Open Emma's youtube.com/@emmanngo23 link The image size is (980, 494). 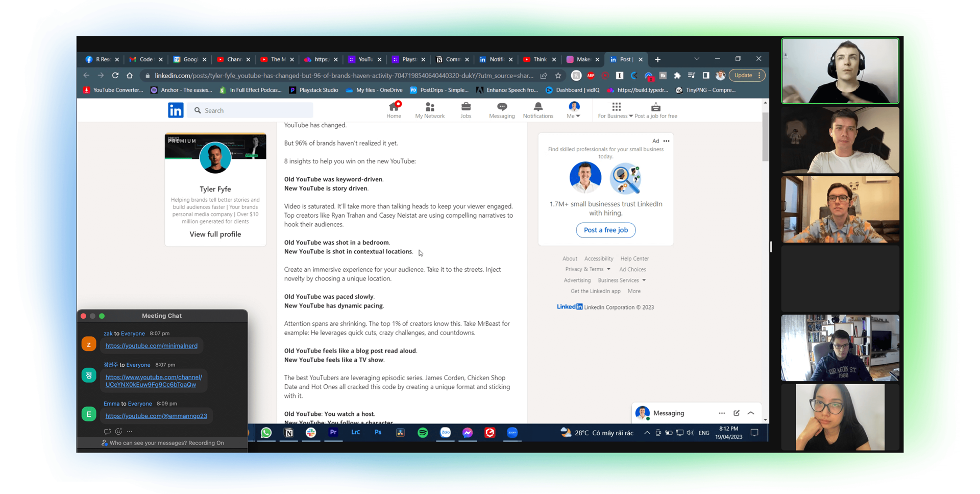[x=156, y=416]
